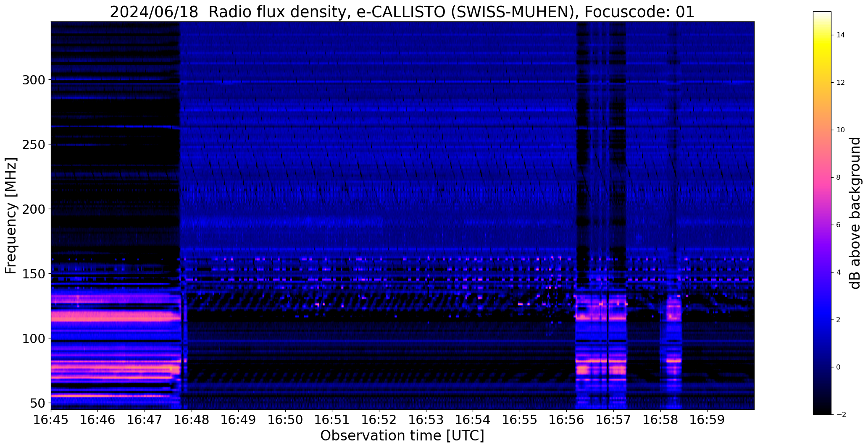Click the 300 MHz frequency tick label
The image size is (868, 448).
pos(34,80)
